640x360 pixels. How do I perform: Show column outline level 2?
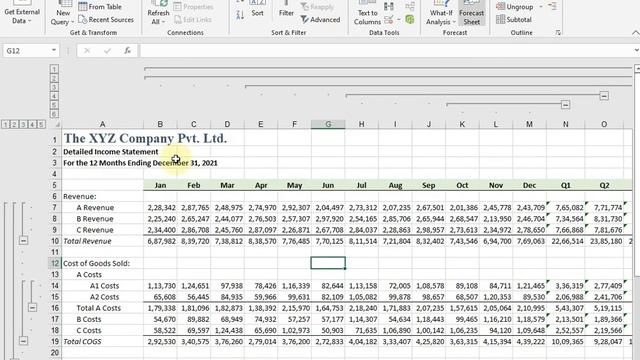(x=54, y=78)
